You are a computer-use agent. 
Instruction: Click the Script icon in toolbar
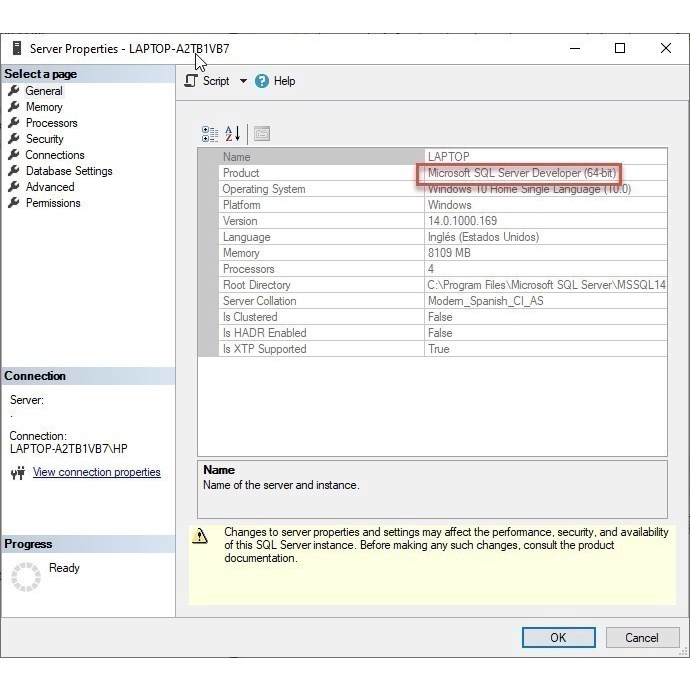(191, 81)
